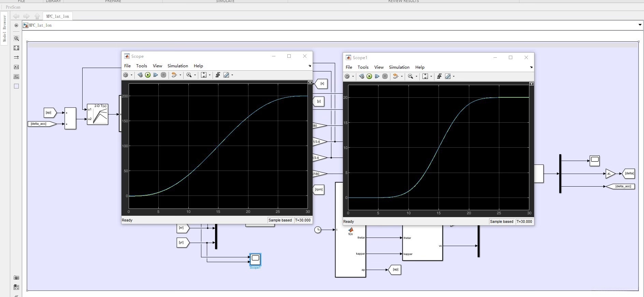Click Zoom tool in Scope1 toolbar
This screenshot has height=297, width=644.
click(x=411, y=77)
